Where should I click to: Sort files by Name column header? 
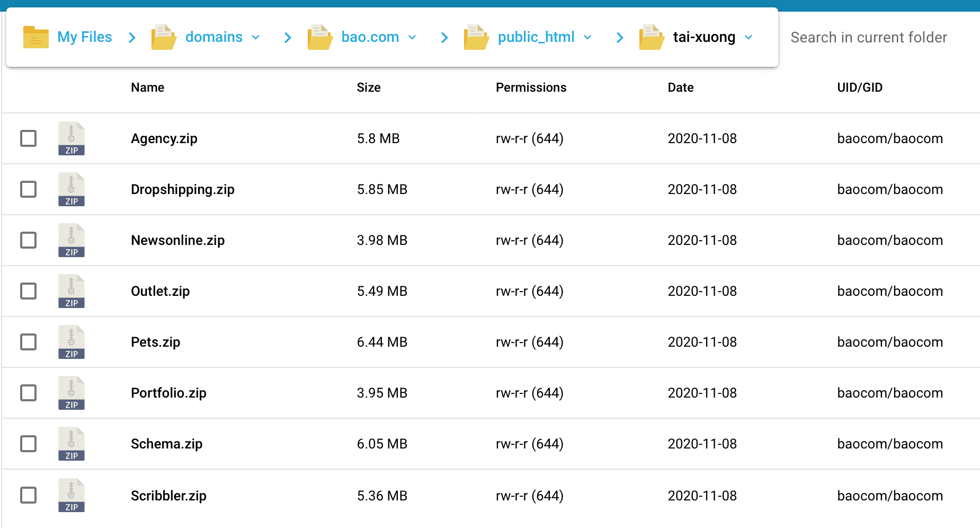click(x=147, y=87)
